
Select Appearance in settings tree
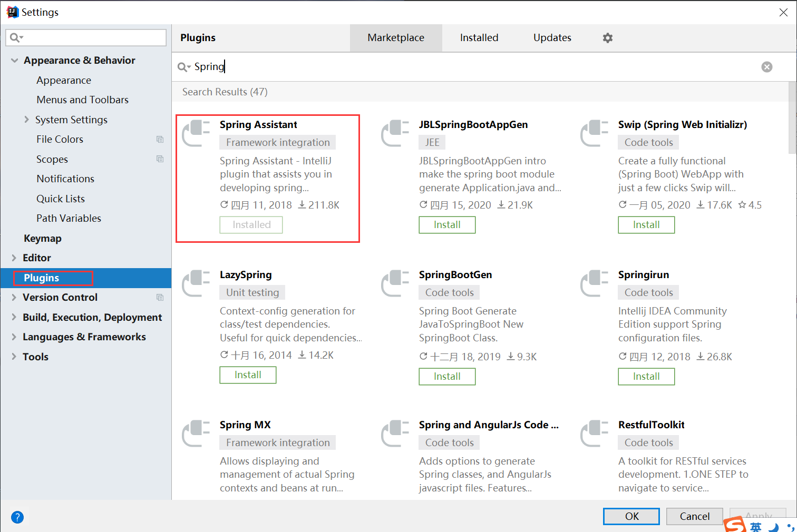[64, 80]
